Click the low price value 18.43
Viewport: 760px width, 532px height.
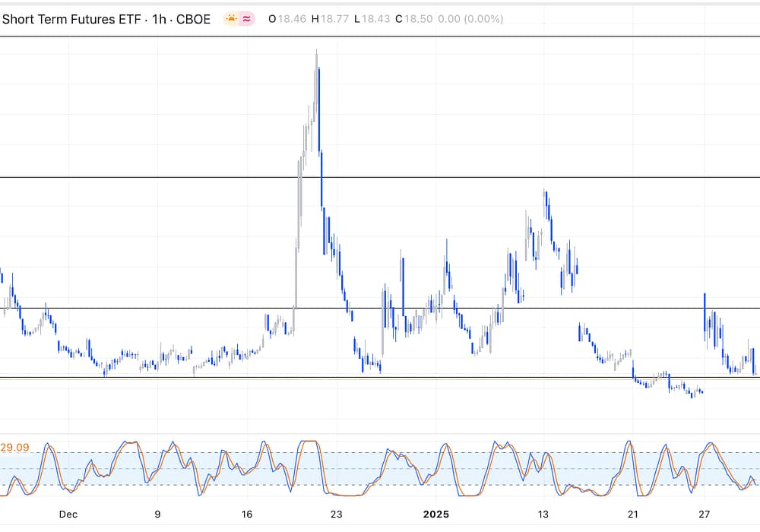(376, 19)
